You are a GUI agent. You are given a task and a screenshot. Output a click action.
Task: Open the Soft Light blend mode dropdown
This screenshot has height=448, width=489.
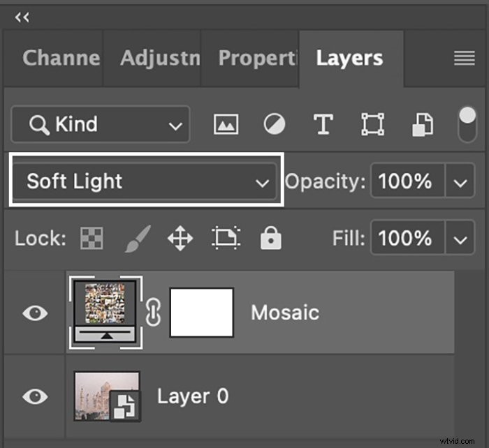coord(145,181)
